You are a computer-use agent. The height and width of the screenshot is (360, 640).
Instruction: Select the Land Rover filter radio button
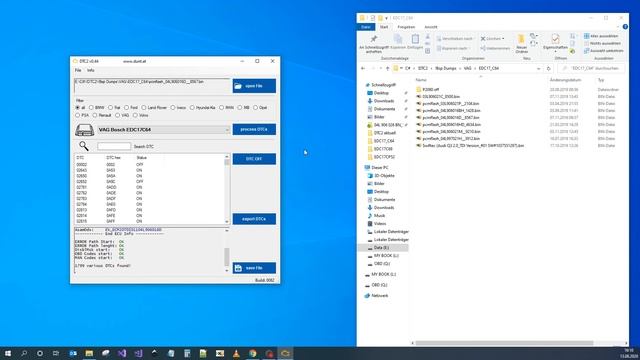tap(144, 108)
